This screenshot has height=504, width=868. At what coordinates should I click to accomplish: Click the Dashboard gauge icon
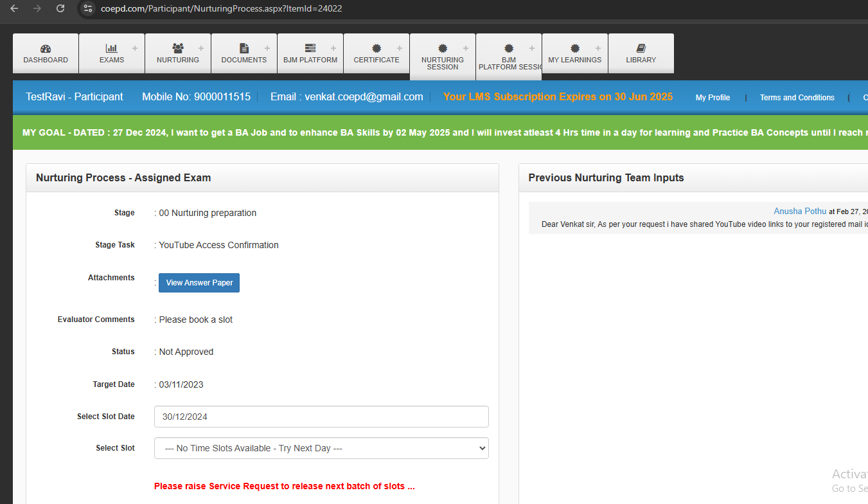point(46,48)
